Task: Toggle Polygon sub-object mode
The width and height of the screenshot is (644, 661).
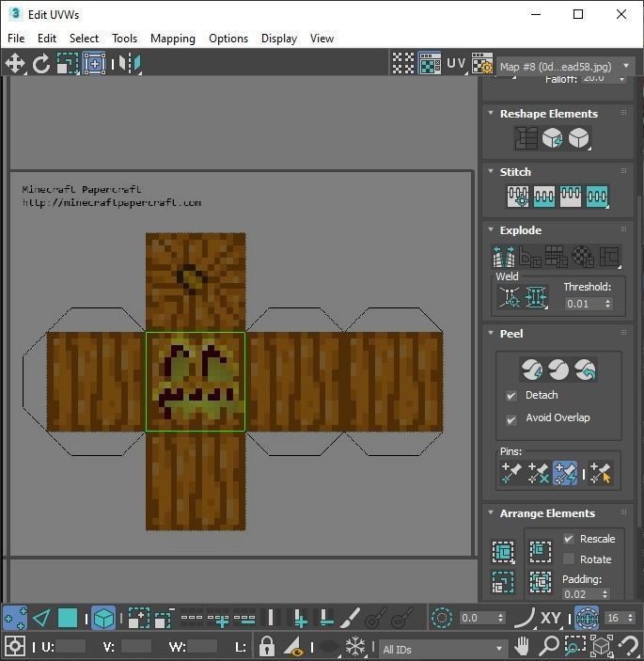Action: 68,618
